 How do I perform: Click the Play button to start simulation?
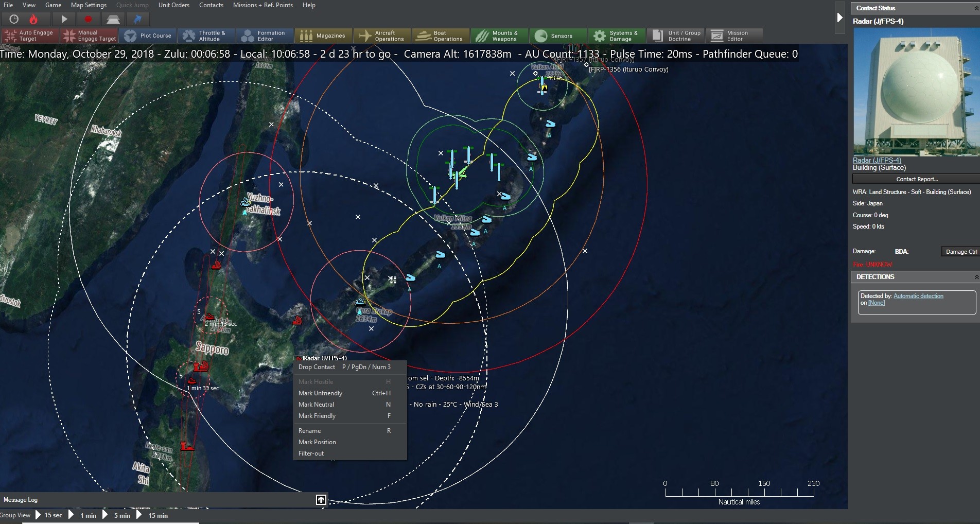click(63, 19)
